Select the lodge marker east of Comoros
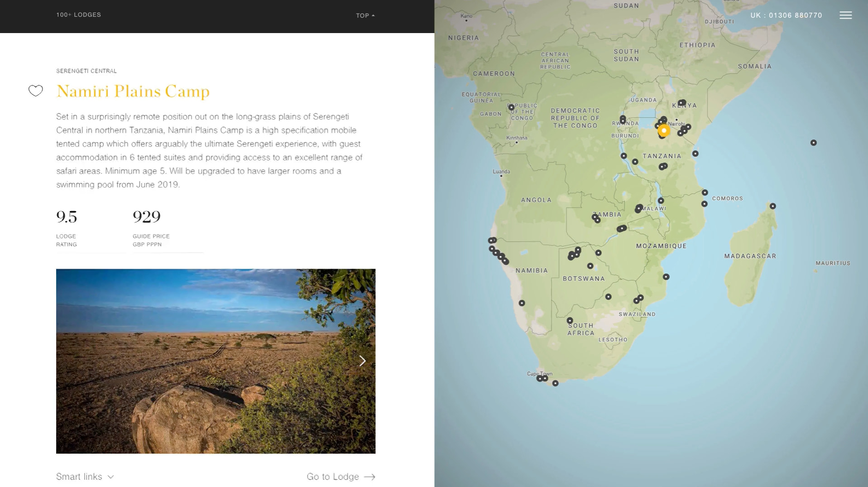Image resolution: width=868 pixels, height=487 pixels. [x=772, y=206]
